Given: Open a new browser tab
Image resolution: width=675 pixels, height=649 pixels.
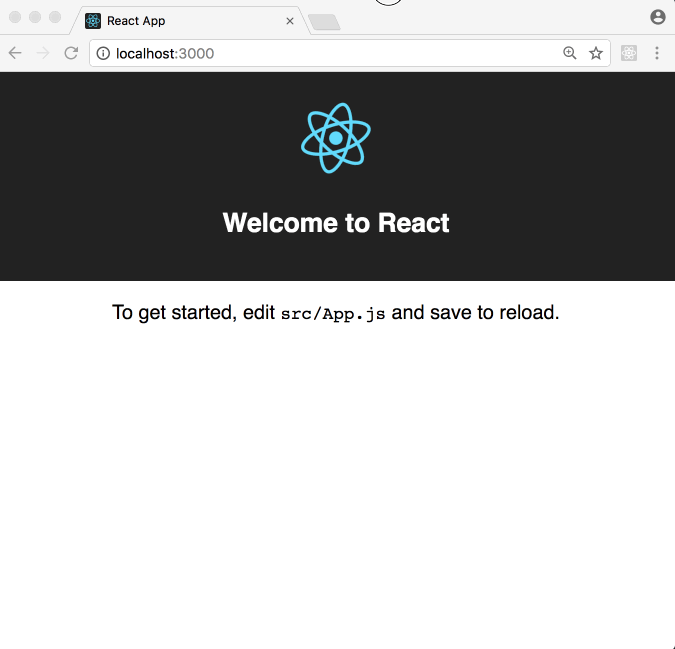Looking at the screenshot, I should [x=324, y=22].
